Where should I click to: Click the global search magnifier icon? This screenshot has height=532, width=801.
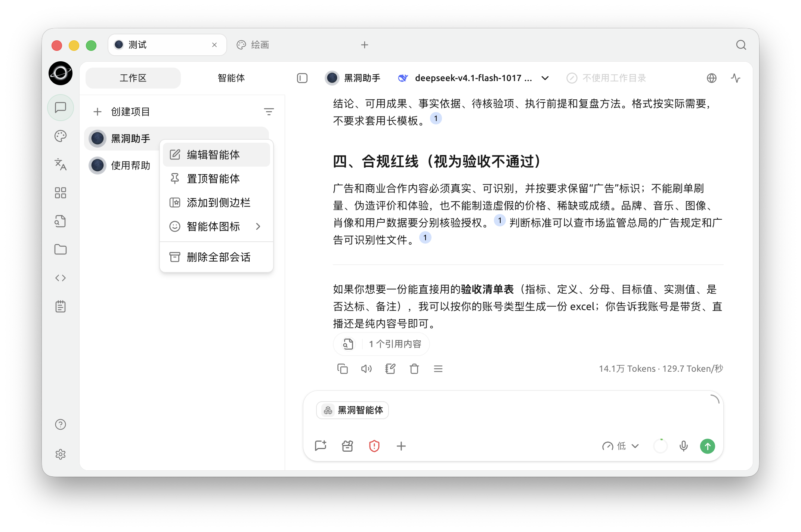[x=741, y=45]
